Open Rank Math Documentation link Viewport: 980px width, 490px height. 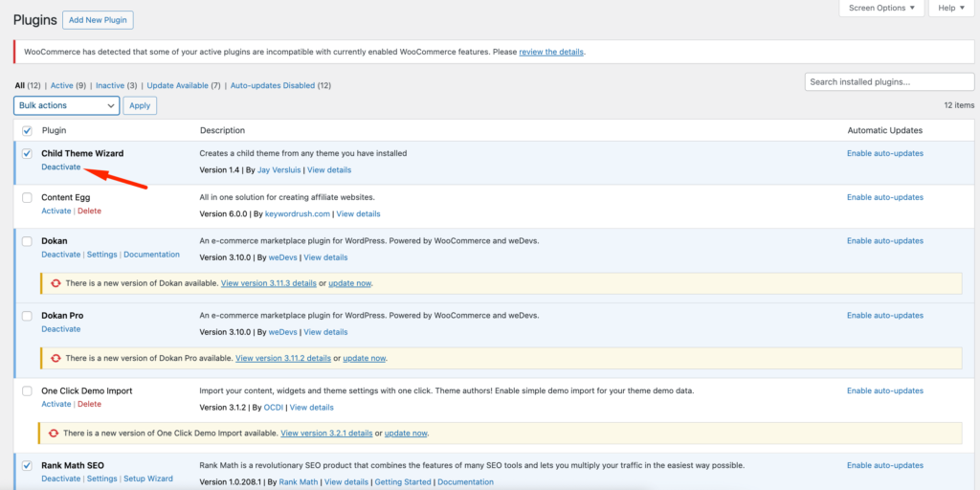click(x=466, y=482)
